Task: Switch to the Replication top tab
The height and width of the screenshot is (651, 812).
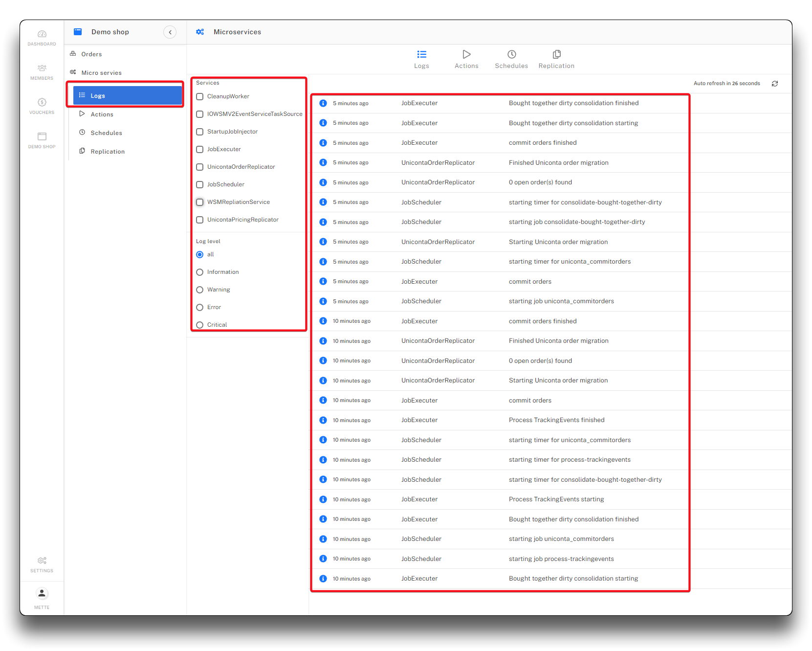Action: 556,59
